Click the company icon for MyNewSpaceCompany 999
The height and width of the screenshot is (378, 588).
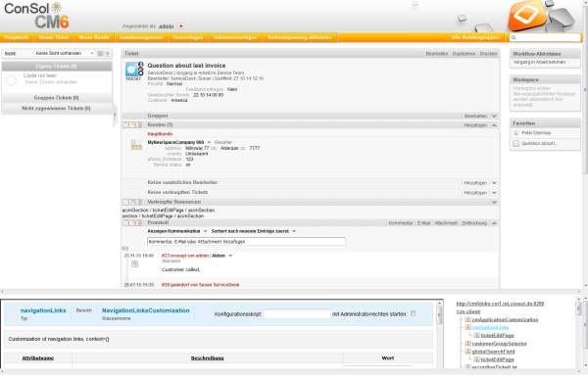136,144
